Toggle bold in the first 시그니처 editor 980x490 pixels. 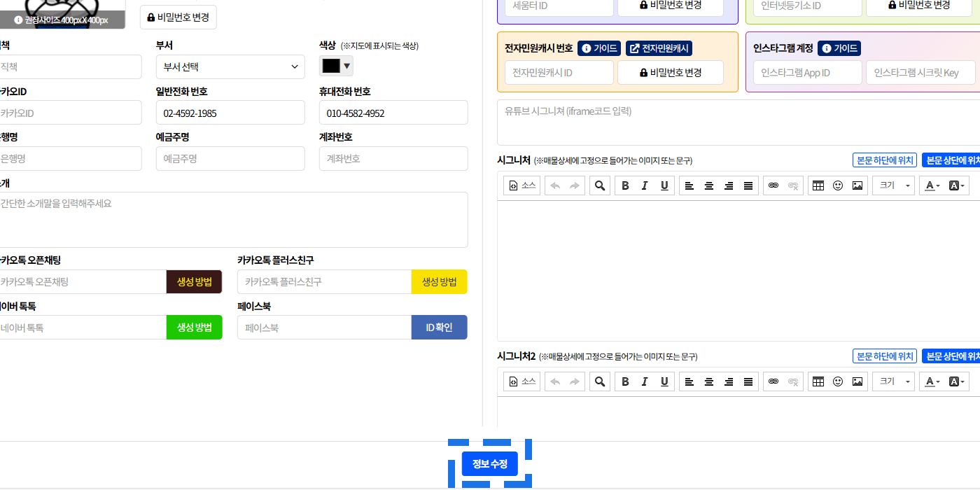tap(625, 185)
